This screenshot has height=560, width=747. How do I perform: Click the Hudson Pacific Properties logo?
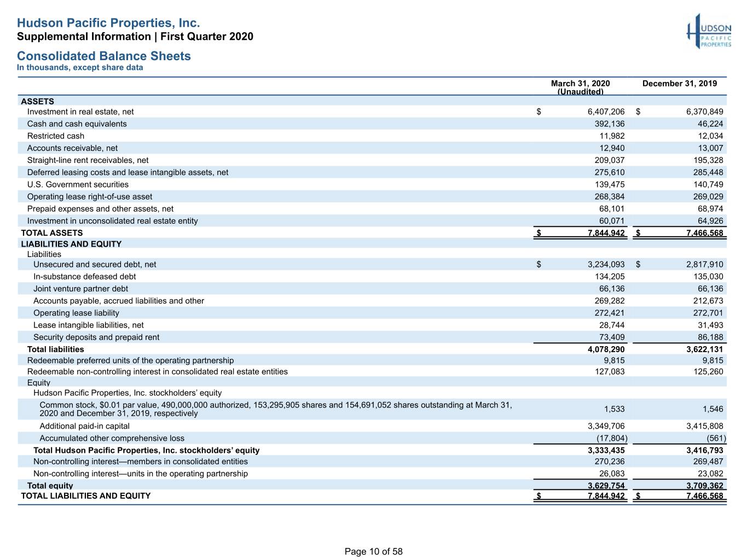pyautogui.click(x=709, y=32)
